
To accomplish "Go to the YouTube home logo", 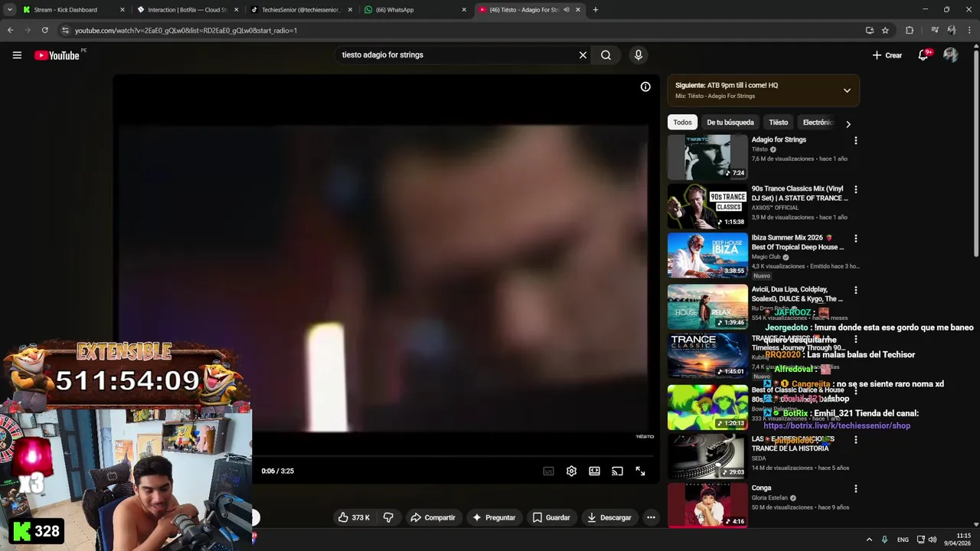I will tap(57, 55).
